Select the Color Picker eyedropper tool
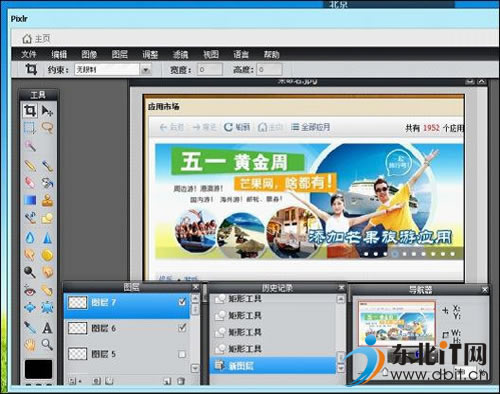 (x=30, y=328)
